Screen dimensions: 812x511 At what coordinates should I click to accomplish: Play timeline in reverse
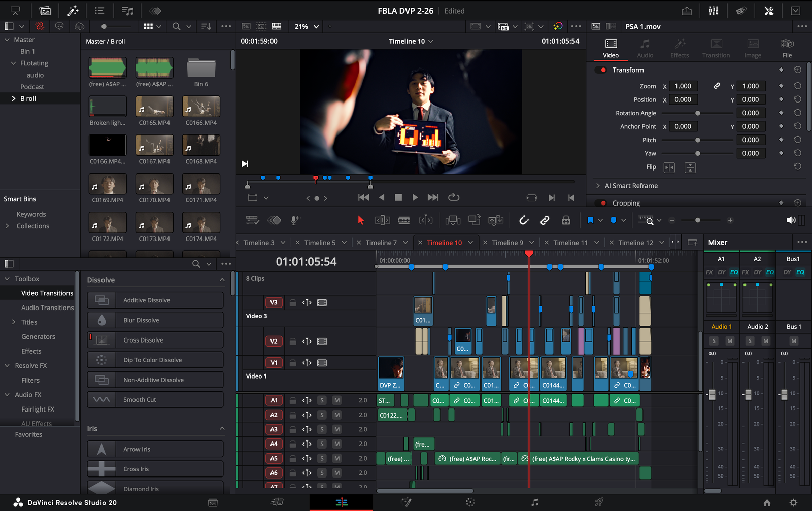coord(382,197)
